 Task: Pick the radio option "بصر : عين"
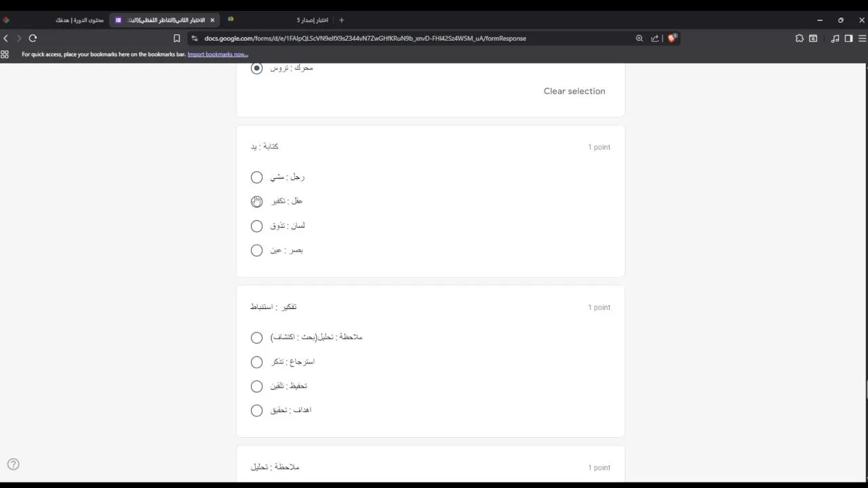[256, 251]
